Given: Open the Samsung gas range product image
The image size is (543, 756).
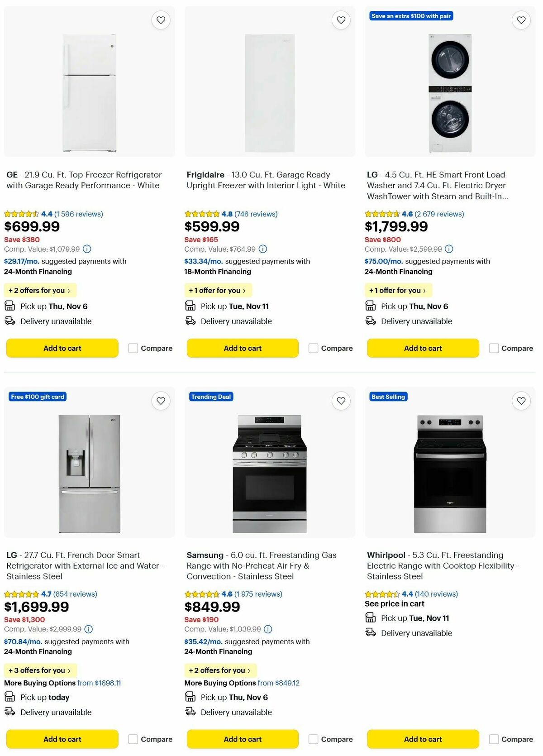Looking at the screenshot, I should tap(270, 473).
